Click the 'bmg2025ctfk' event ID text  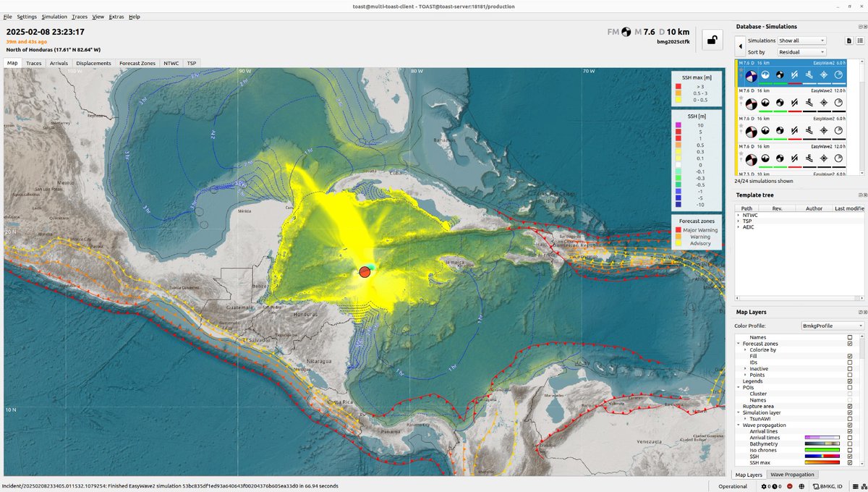[673, 42]
